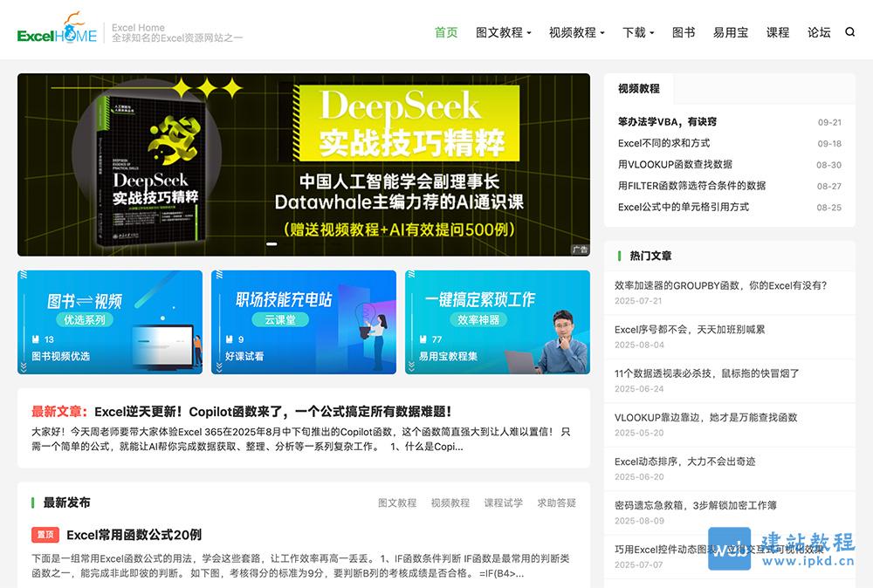Click the 最新发布 section green icon
This screenshot has width=873, height=588.
[x=31, y=503]
